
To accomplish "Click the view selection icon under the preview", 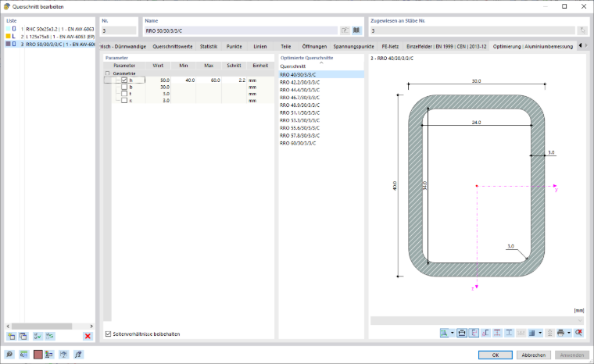I will tap(444, 333).
